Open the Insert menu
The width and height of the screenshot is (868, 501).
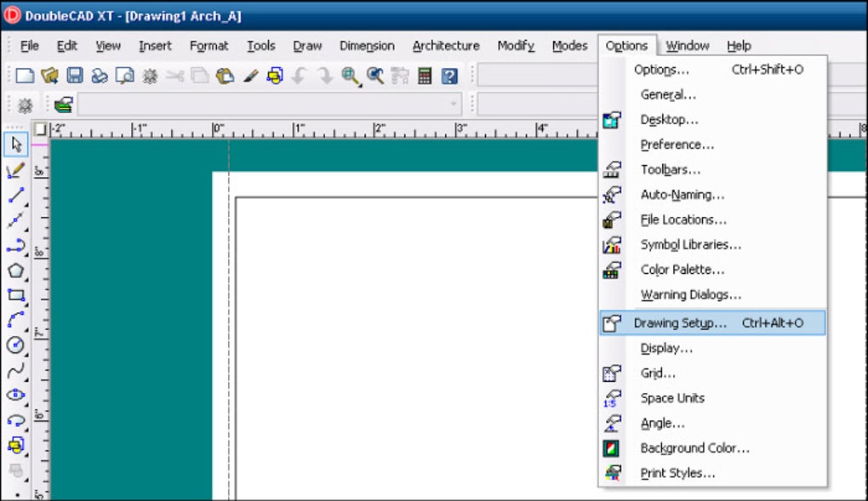click(x=155, y=45)
